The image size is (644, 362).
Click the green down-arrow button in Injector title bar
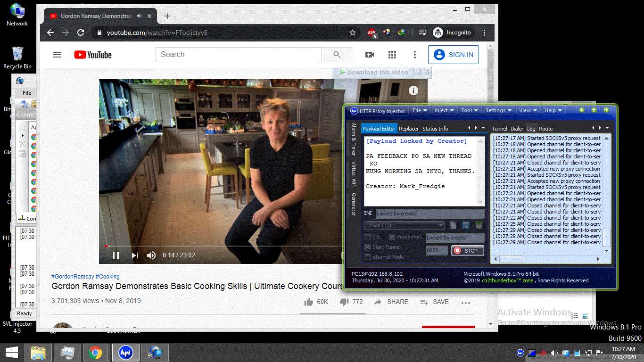click(582, 110)
